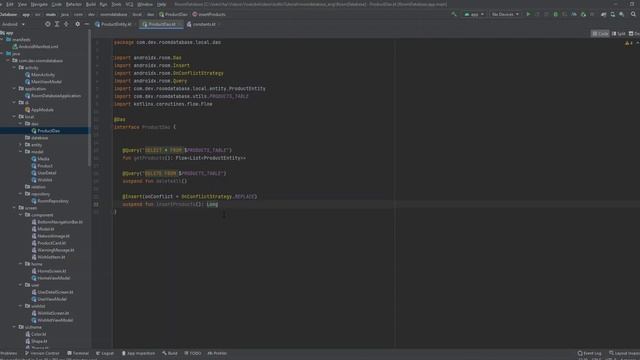
Task: Open the Build menu
Action: tap(91, 4)
